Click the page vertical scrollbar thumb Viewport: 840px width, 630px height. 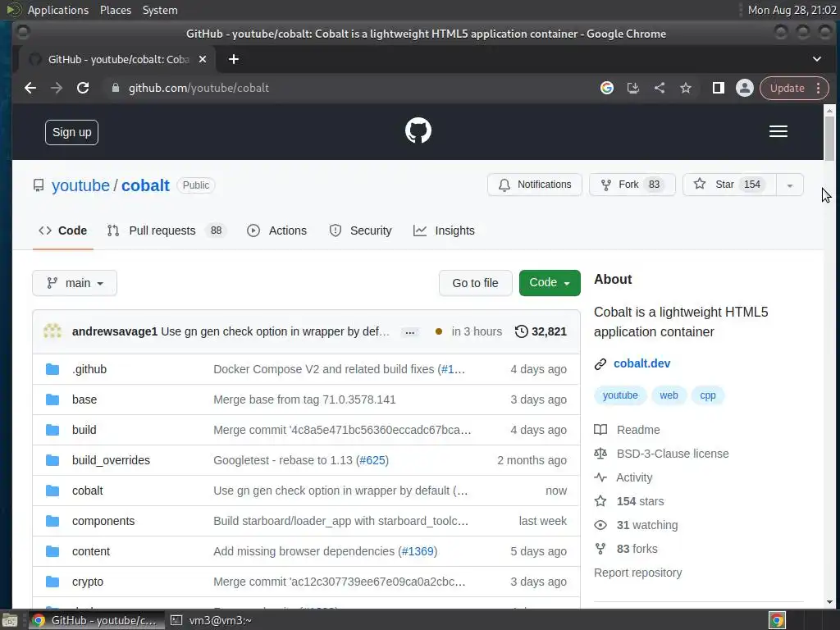tap(829, 137)
